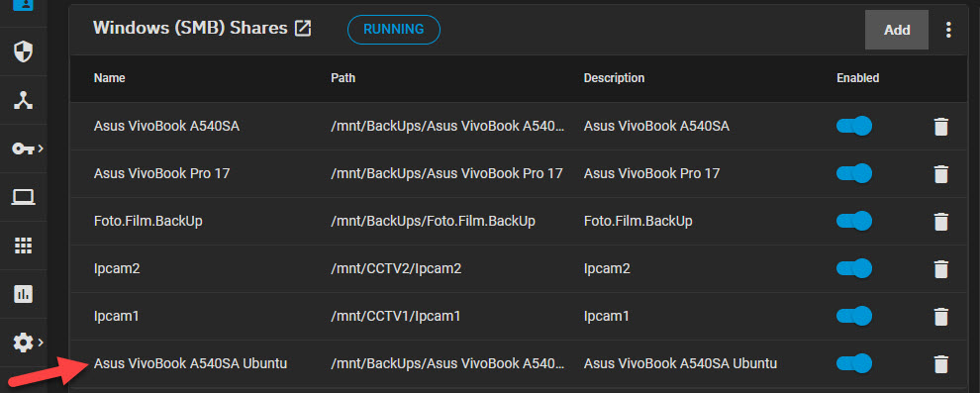The image size is (980, 393).
Task: Open the Reporting chart sidebar icon
Action: 23,294
